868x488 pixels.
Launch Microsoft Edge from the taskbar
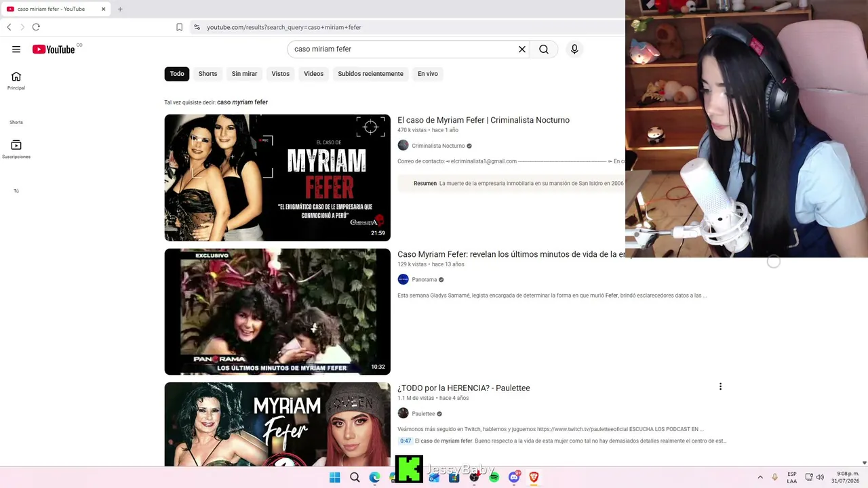(x=374, y=477)
